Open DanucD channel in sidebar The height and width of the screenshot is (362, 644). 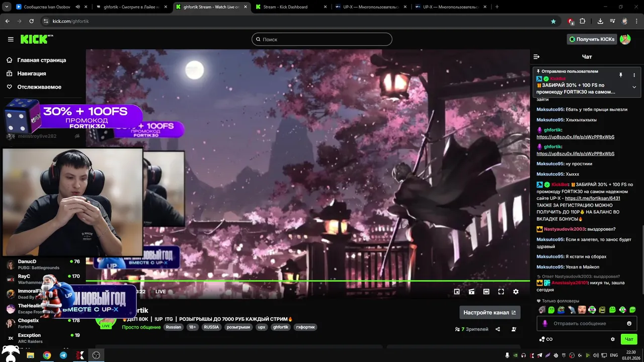point(43,264)
